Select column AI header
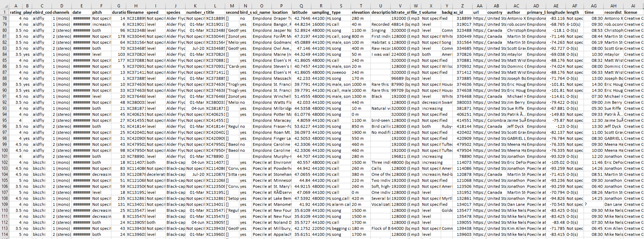The height and width of the screenshot is (239, 644). (633, 6)
